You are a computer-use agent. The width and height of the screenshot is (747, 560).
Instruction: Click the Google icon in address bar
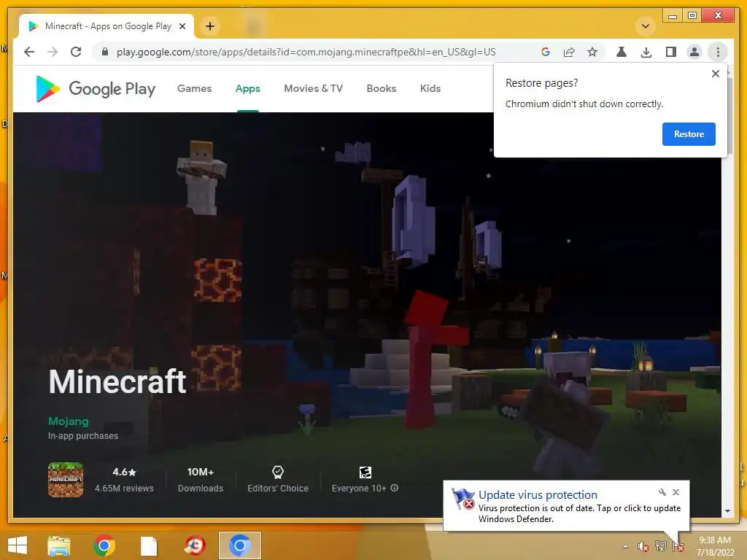[x=546, y=52]
